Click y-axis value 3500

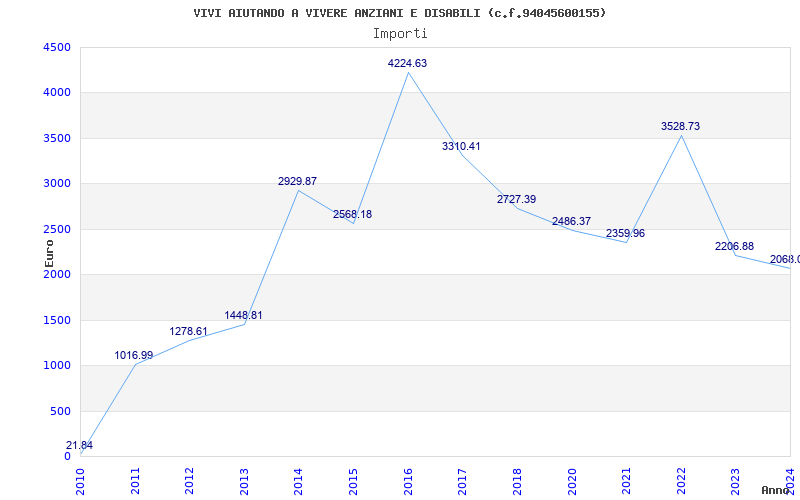(x=57, y=138)
